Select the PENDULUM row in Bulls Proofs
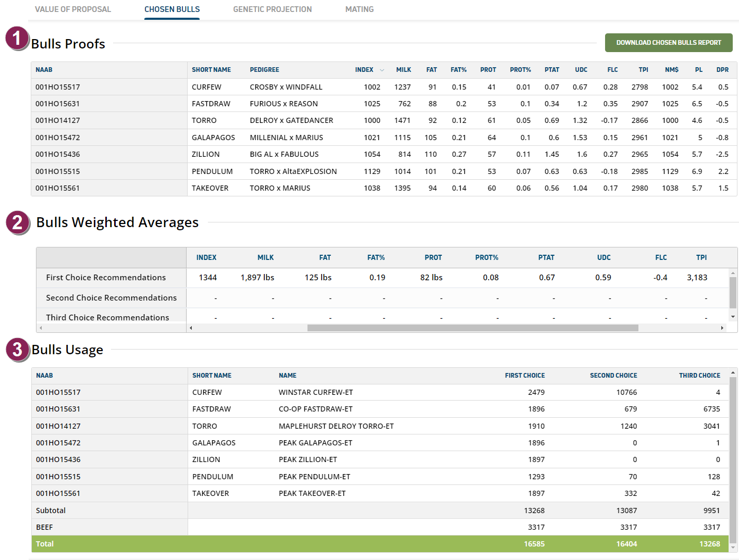Viewport: 739px width, 560px height. point(212,171)
